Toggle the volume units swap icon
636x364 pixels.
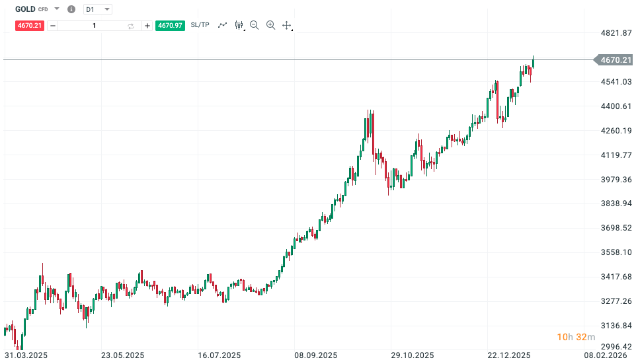click(x=131, y=26)
